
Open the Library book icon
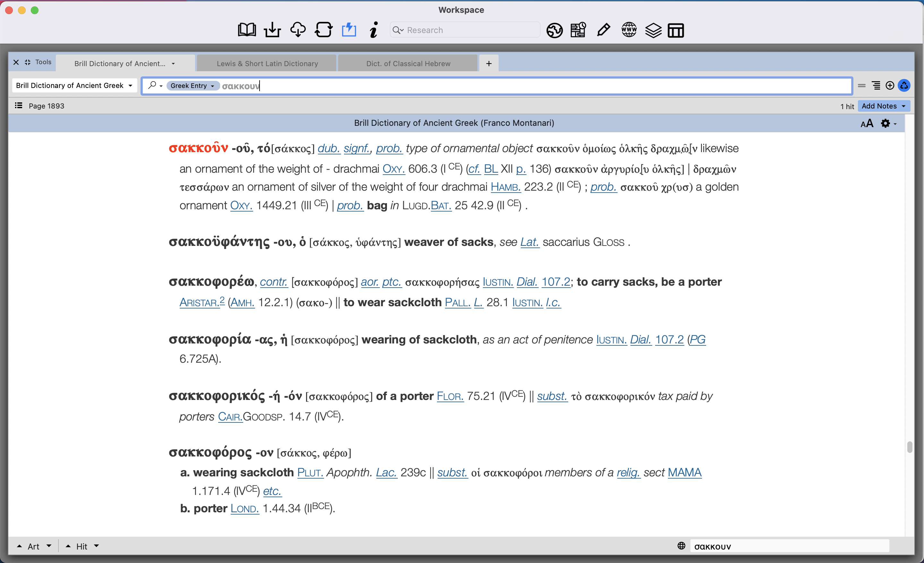tap(247, 30)
